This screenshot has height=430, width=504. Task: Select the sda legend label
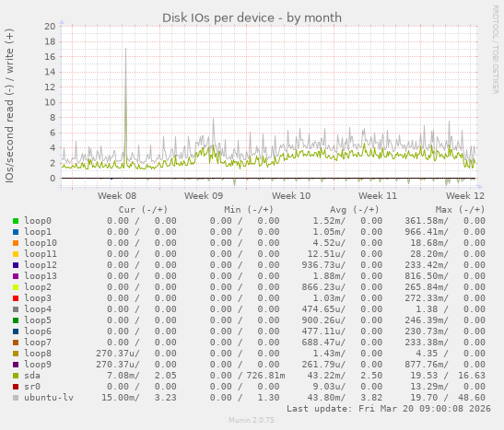(x=32, y=376)
